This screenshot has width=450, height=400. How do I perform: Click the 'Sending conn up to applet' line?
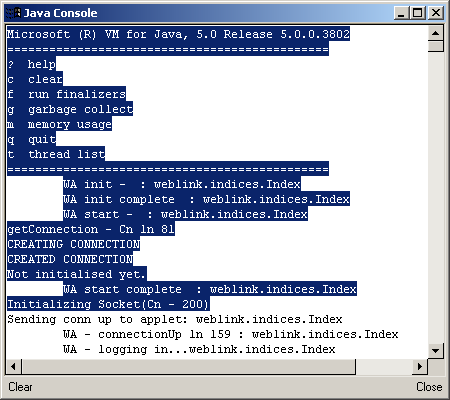(x=175, y=319)
